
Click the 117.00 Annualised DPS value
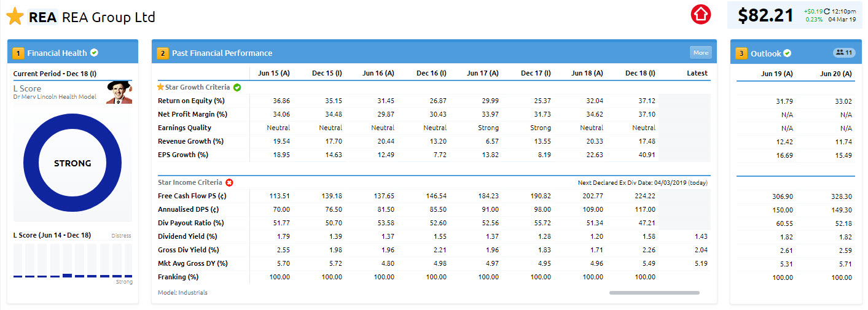[x=644, y=209]
